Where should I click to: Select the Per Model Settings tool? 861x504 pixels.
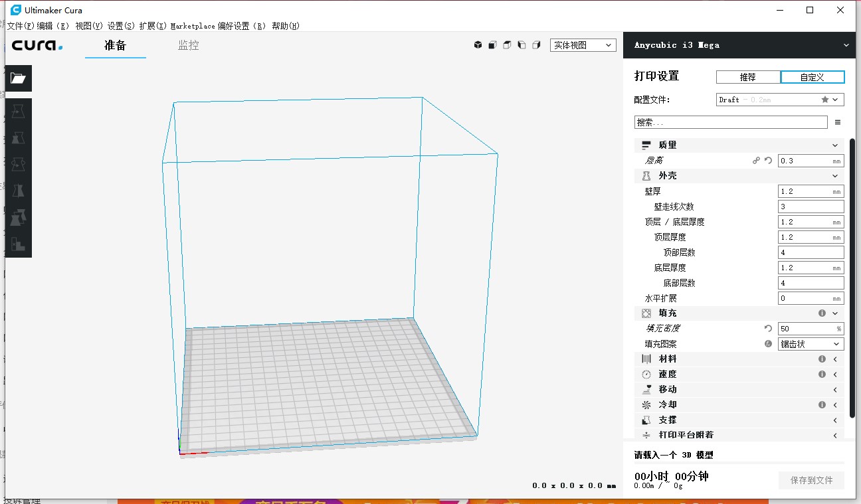[18, 217]
